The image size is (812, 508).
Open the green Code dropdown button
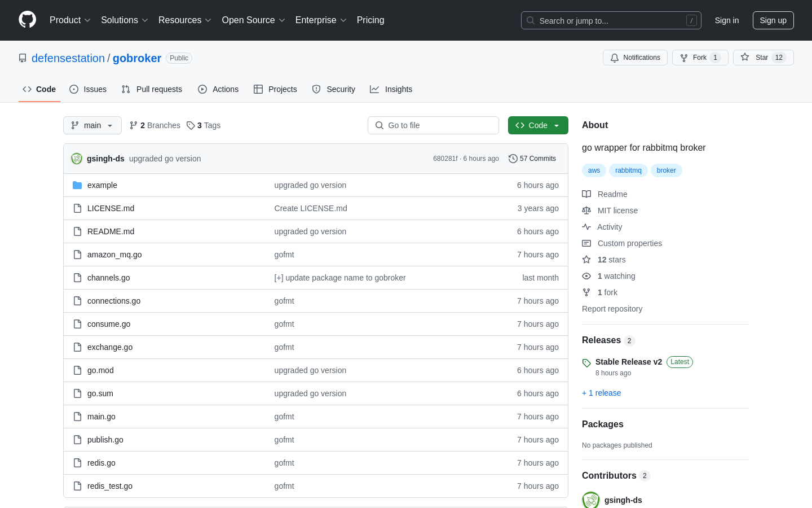pos(538,125)
